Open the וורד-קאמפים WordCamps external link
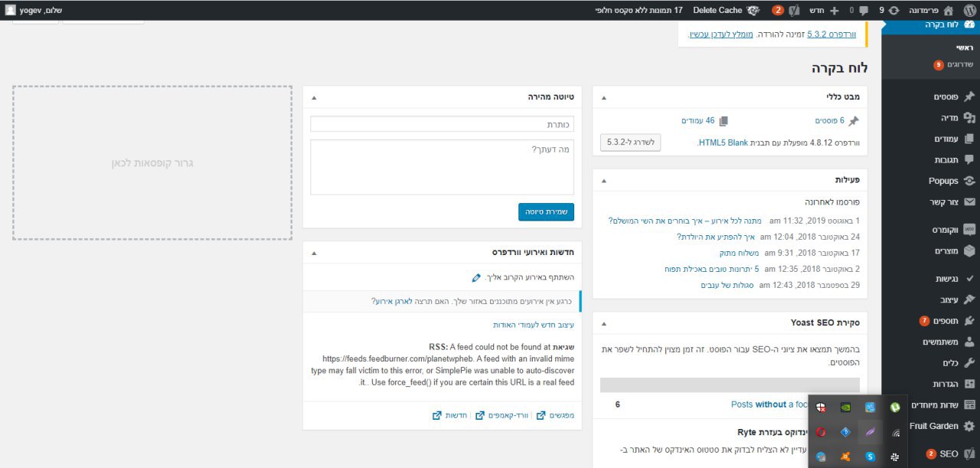 (502, 415)
